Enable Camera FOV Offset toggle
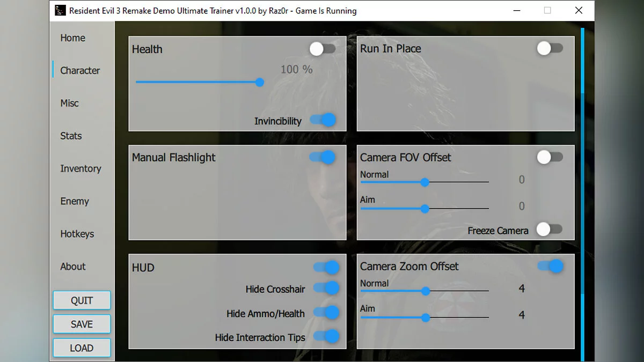Screen dimensions: 644x362 [x=550, y=157]
